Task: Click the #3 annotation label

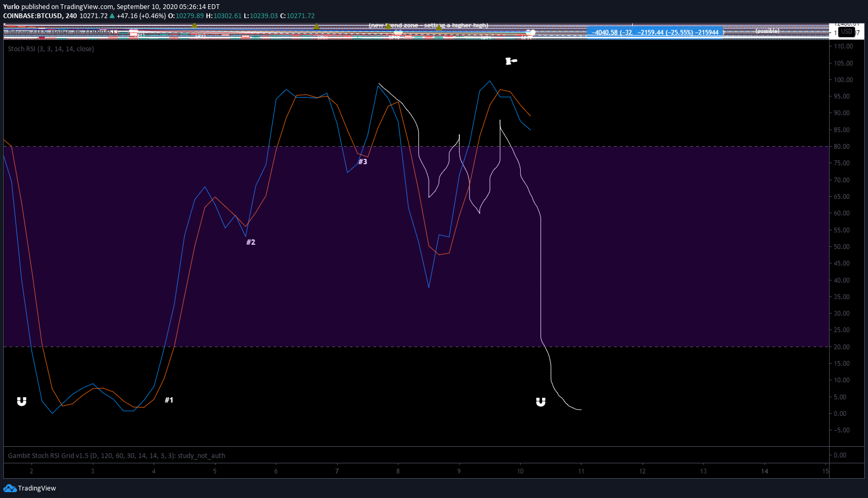Action: 363,162
